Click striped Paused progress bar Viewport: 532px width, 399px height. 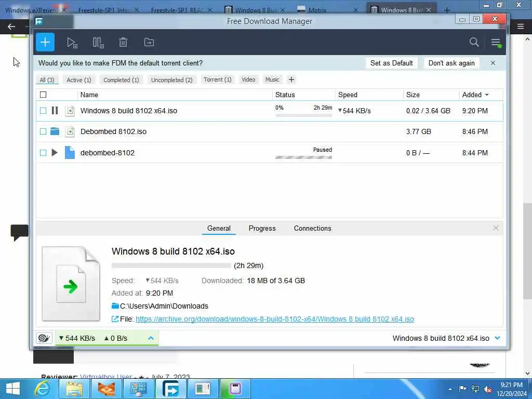[x=303, y=157]
